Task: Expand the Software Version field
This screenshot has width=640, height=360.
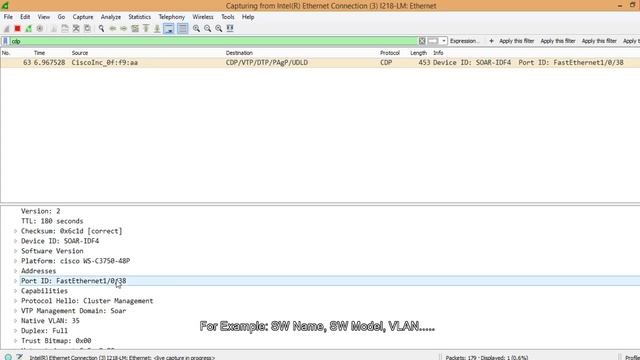Action: click(16, 251)
